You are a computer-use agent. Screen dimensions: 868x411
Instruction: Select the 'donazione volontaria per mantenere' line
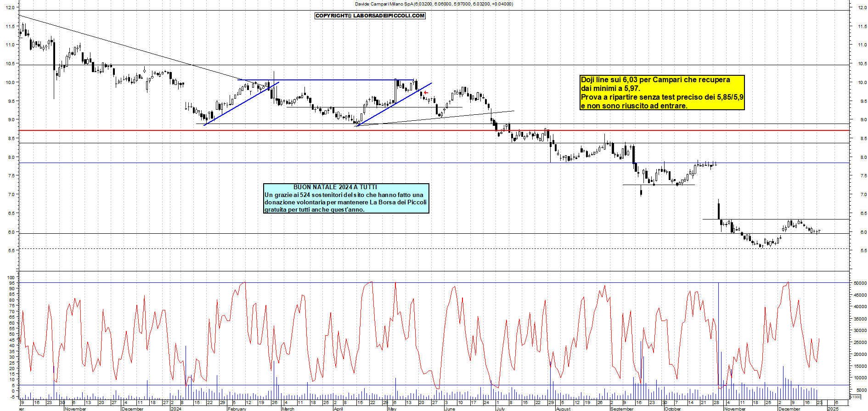point(345,202)
